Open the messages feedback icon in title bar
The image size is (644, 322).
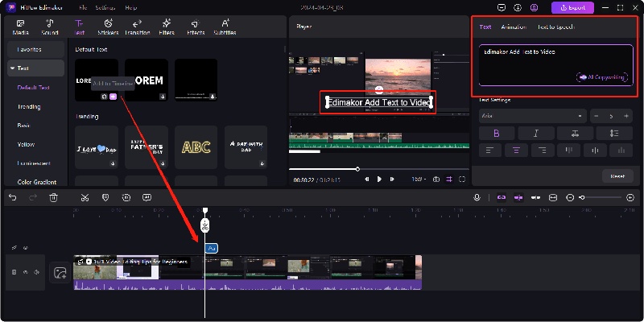[501, 7]
